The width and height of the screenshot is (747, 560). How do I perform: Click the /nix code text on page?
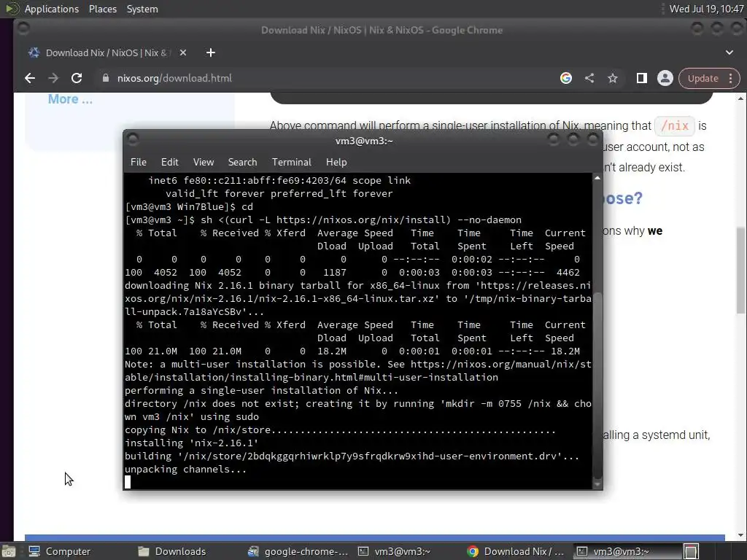tap(675, 125)
